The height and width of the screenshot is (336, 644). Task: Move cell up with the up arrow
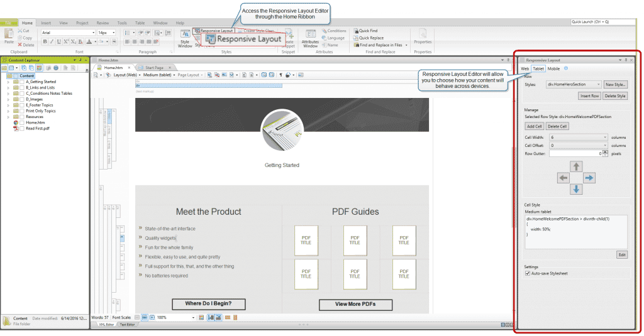pos(576,166)
